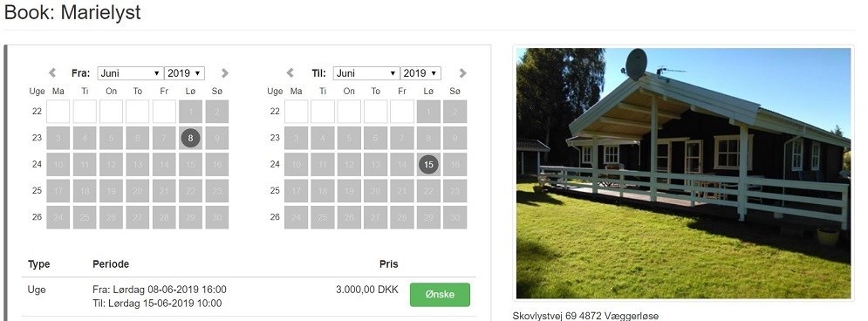
Task: Select day 15 in Til calendar
Action: click(428, 164)
